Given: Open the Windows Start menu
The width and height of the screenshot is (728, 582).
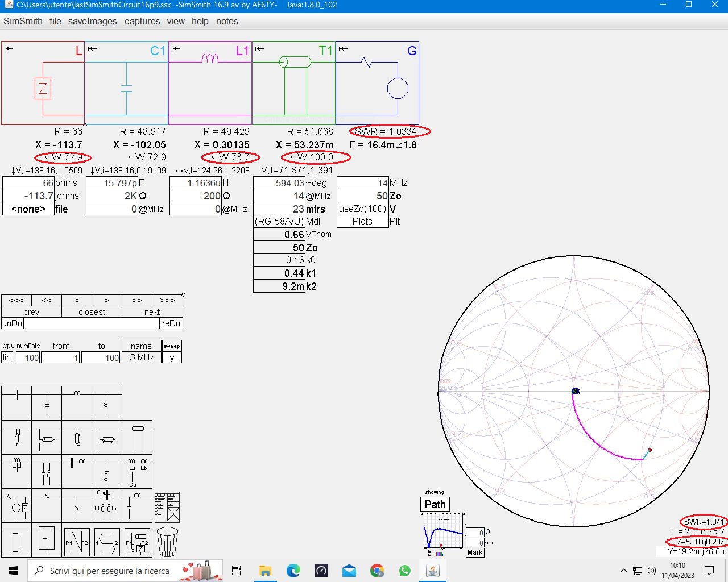Looking at the screenshot, I should click(x=14, y=571).
